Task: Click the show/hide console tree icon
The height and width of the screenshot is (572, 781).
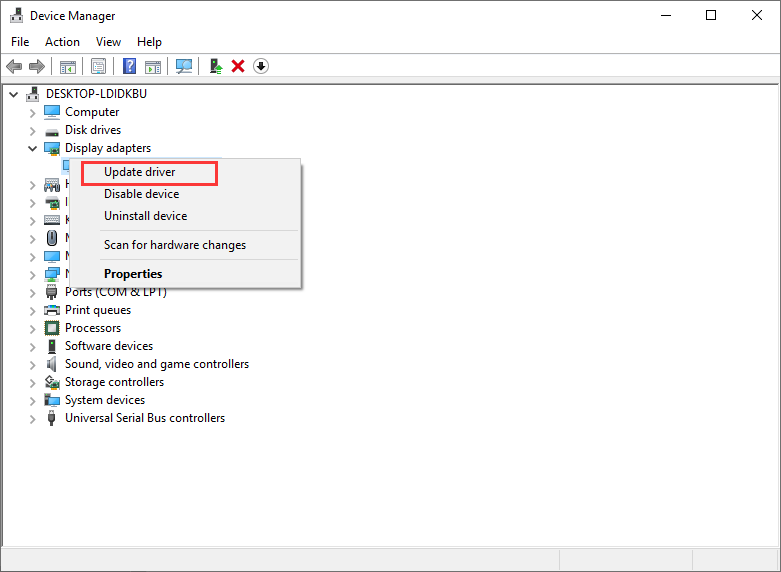Action: click(68, 66)
